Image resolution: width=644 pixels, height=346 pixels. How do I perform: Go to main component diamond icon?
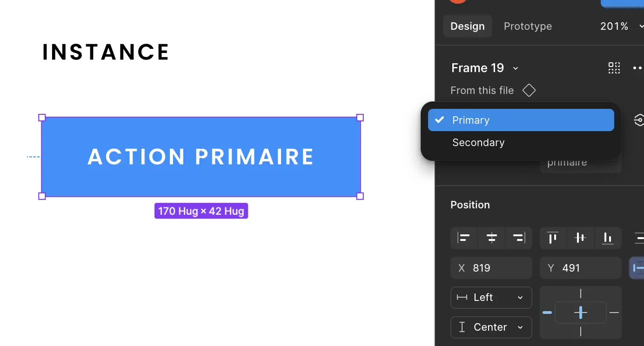coord(529,90)
